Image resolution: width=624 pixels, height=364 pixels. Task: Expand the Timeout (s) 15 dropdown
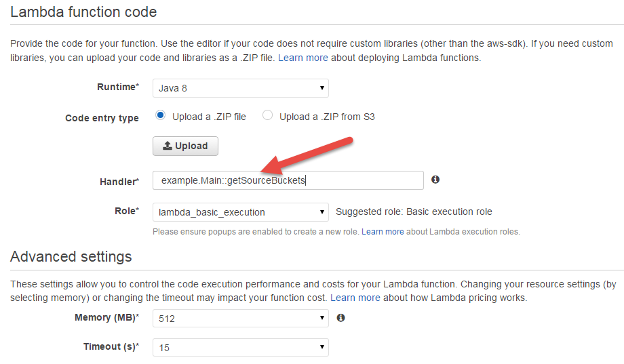[240, 347]
